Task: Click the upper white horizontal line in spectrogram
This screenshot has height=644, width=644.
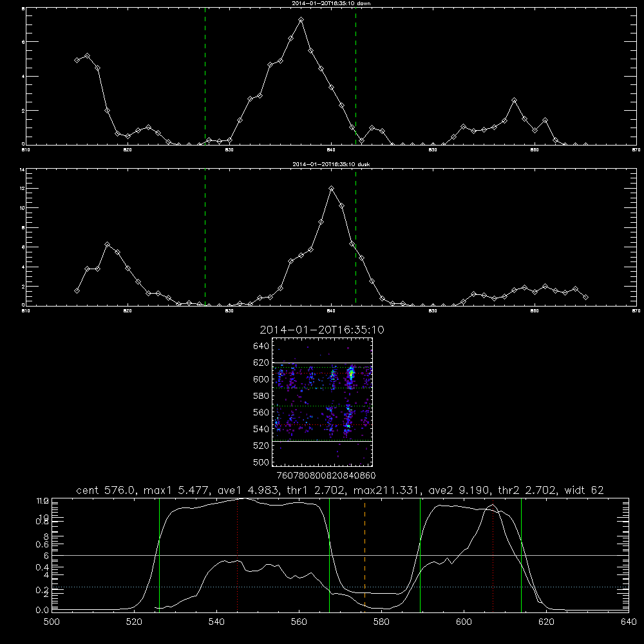Action: (323, 363)
